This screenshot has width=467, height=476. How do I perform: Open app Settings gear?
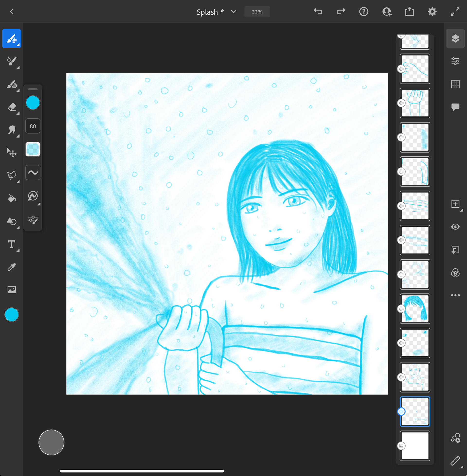point(432,11)
